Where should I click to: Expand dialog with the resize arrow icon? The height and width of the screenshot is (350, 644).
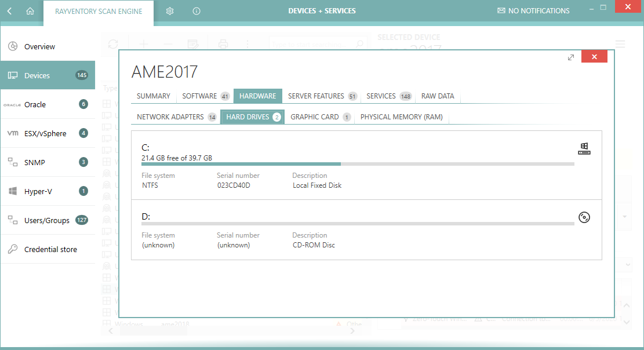pos(571,57)
